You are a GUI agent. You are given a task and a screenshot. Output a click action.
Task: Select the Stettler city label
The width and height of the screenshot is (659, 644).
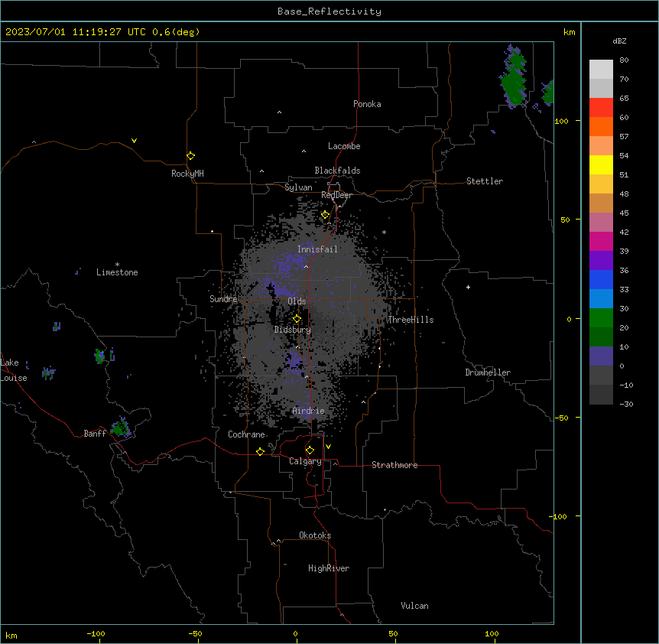485,181
